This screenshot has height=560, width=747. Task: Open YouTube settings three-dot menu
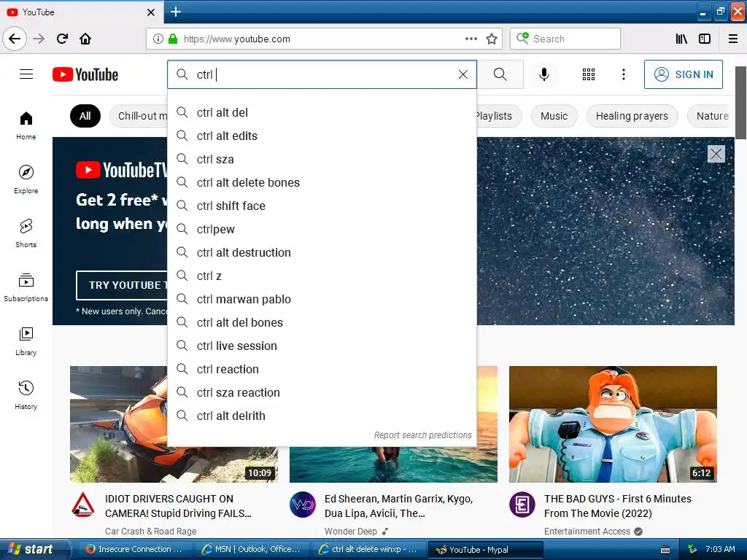pos(624,74)
